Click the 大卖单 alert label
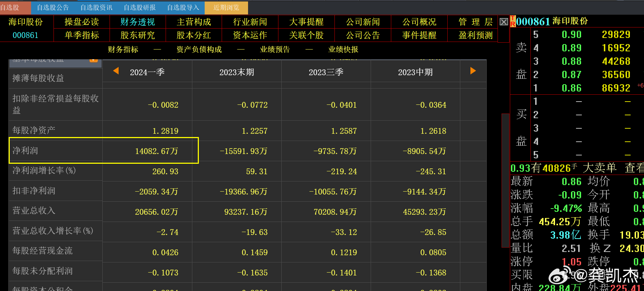The image size is (644, 291). click(600, 168)
